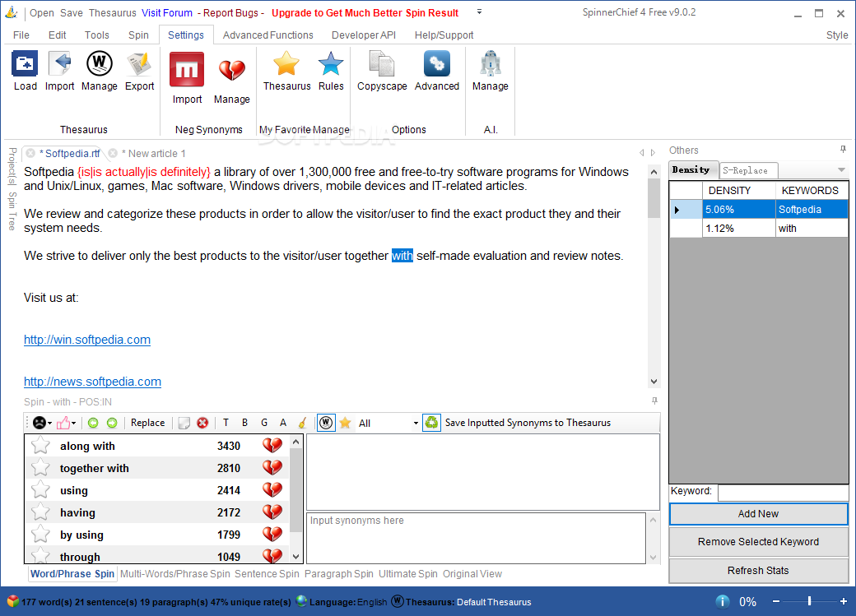
Task: Toggle favorite star for 'having'
Action: click(40, 512)
